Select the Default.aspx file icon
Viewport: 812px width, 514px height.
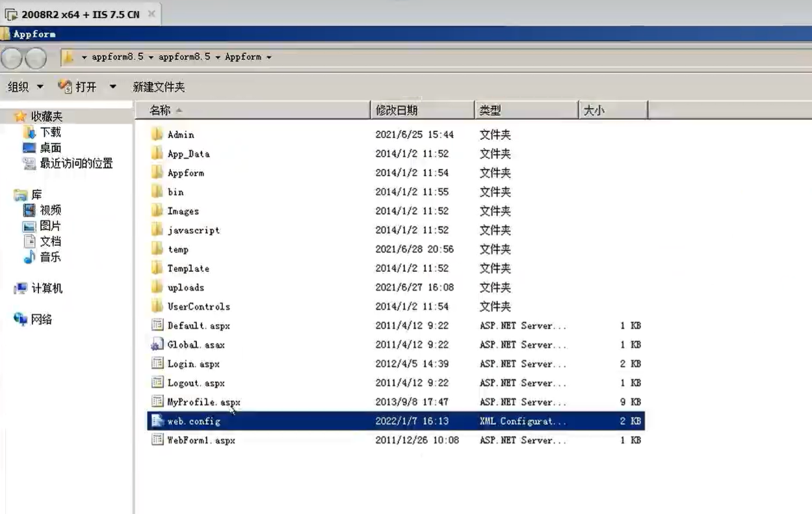click(x=157, y=325)
